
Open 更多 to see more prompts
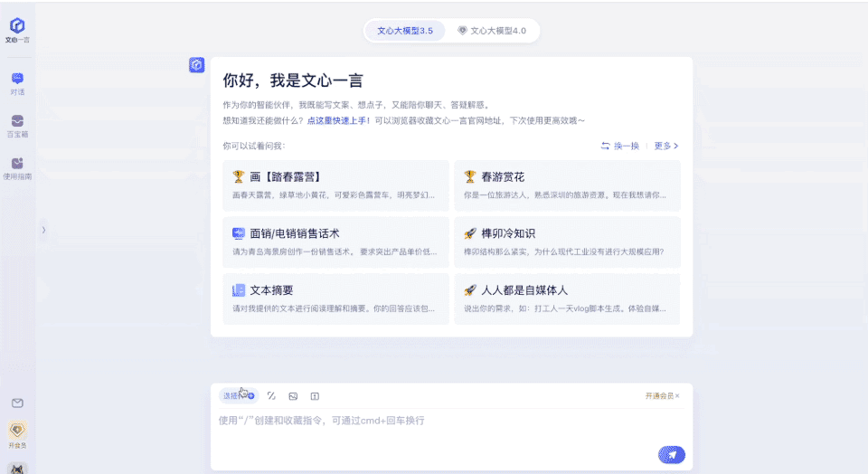666,147
